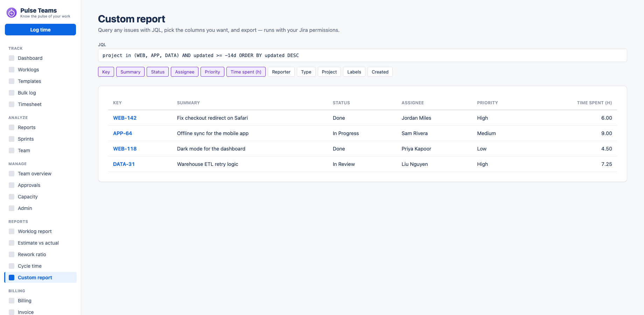Click the STATUS column header
Screen dimensions: 644x315
pyautogui.click(x=341, y=103)
